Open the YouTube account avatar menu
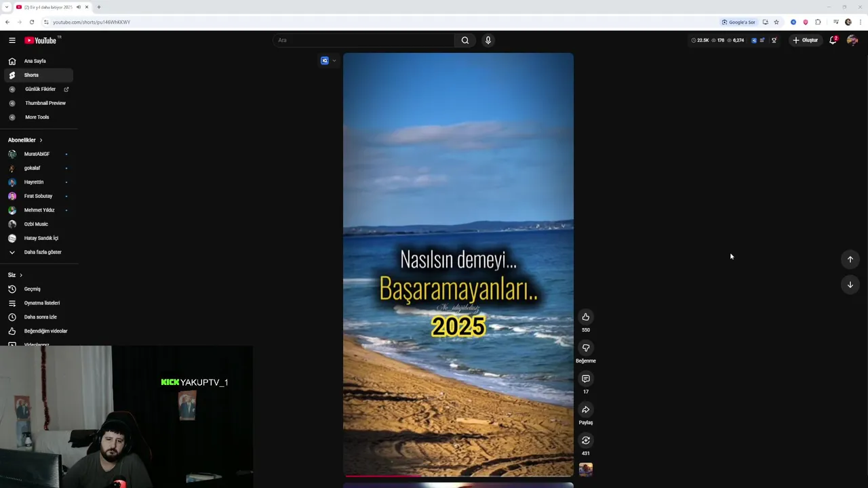Image resolution: width=868 pixels, height=488 pixels. tap(852, 40)
